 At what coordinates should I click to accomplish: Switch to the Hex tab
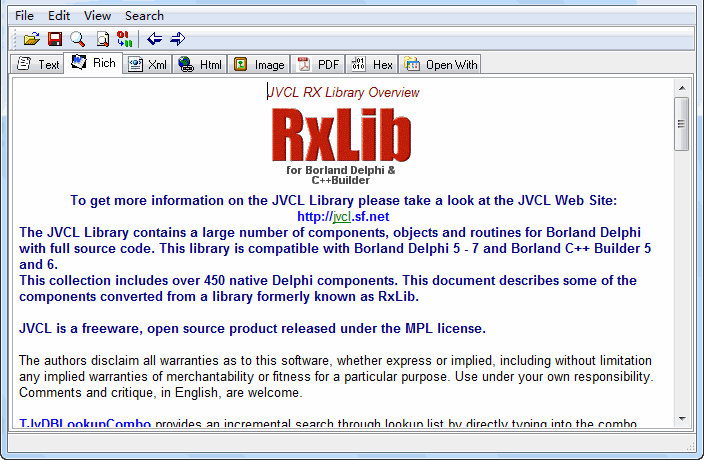click(x=372, y=65)
